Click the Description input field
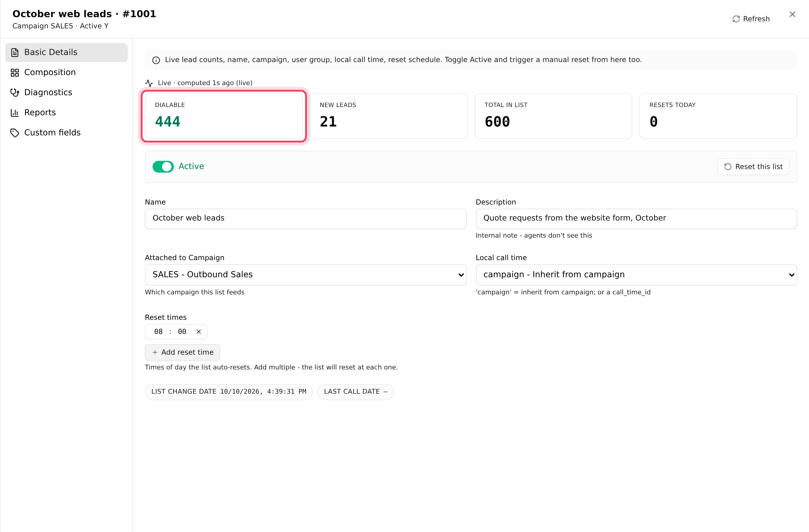Viewport: 809px width, 532px height. [636, 218]
